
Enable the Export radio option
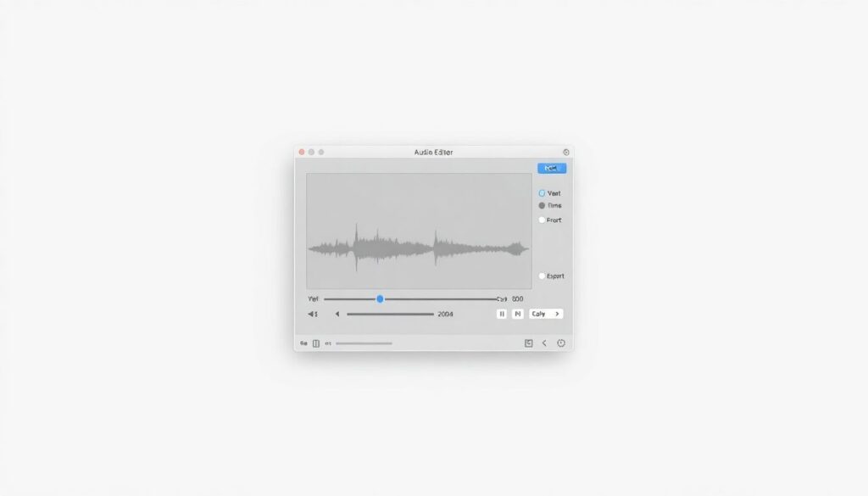coord(542,276)
